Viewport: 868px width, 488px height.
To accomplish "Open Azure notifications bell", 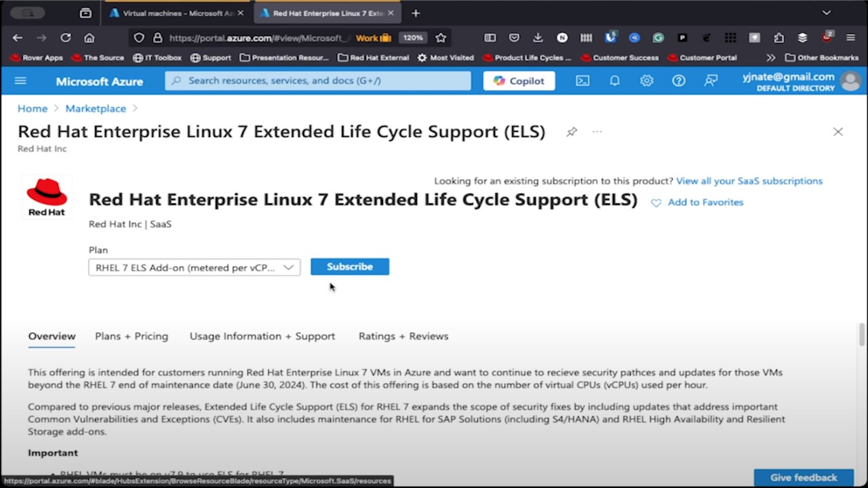I will [x=614, y=81].
